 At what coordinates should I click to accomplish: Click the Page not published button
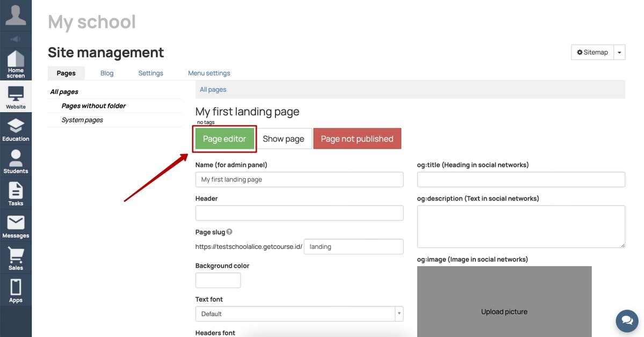pos(357,139)
